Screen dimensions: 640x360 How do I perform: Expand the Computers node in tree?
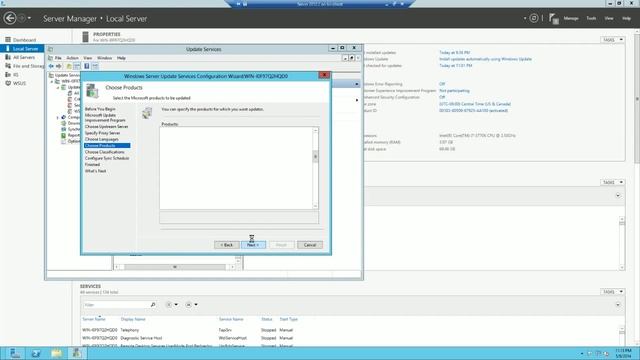[x=58, y=118]
